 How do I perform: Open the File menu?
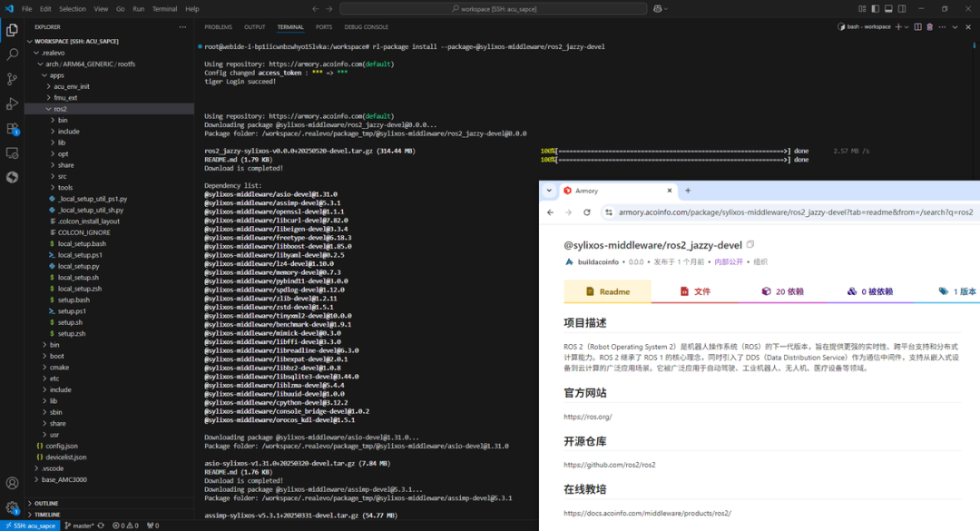click(27, 9)
